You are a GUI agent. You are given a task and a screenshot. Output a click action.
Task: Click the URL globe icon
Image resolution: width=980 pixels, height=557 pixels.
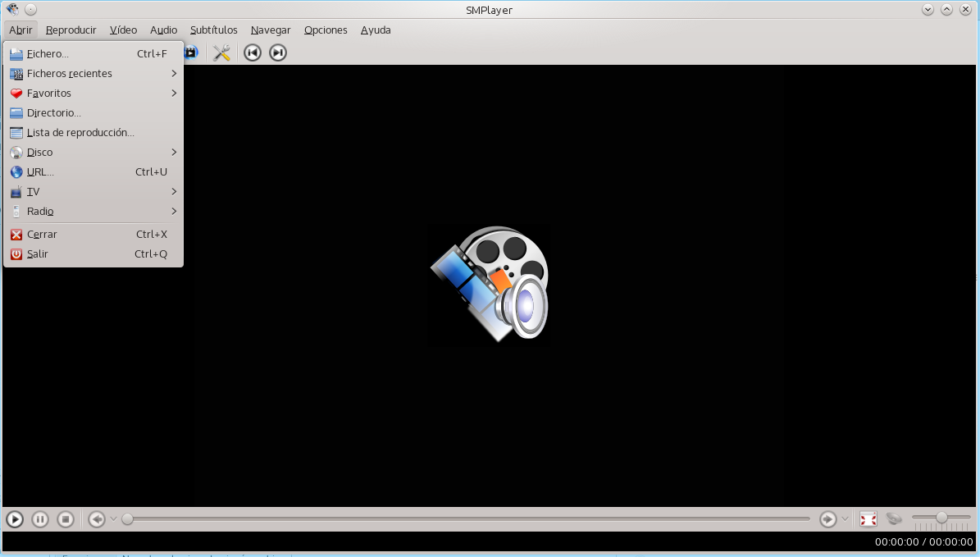(16, 172)
